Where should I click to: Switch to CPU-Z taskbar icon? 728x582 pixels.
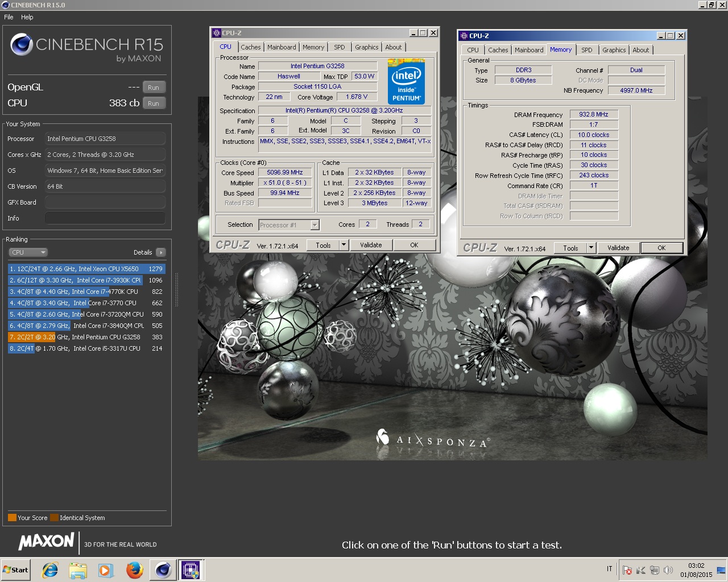tap(191, 570)
